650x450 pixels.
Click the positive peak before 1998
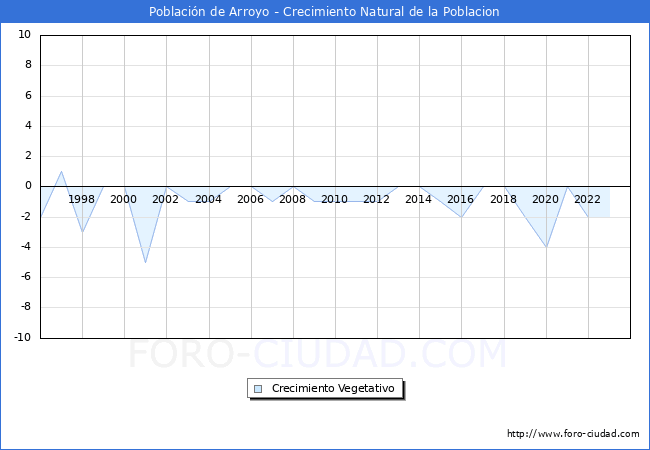(61, 172)
